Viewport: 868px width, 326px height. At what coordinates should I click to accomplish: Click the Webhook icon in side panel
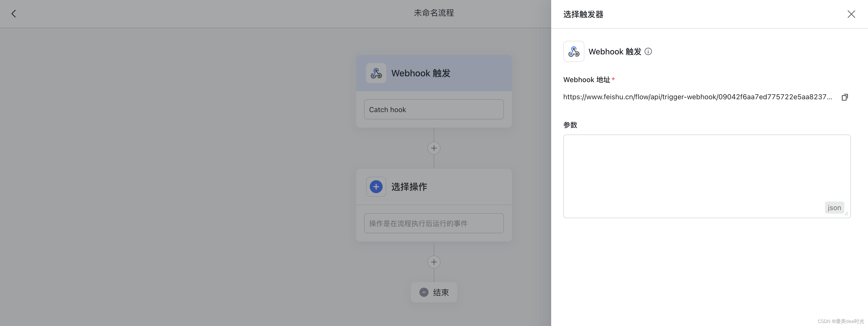tap(574, 52)
